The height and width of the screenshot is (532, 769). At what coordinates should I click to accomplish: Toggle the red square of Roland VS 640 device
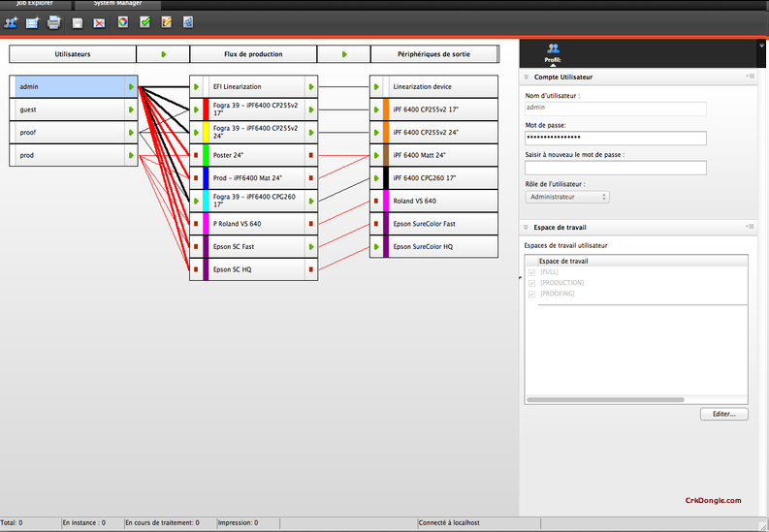coord(376,201)
